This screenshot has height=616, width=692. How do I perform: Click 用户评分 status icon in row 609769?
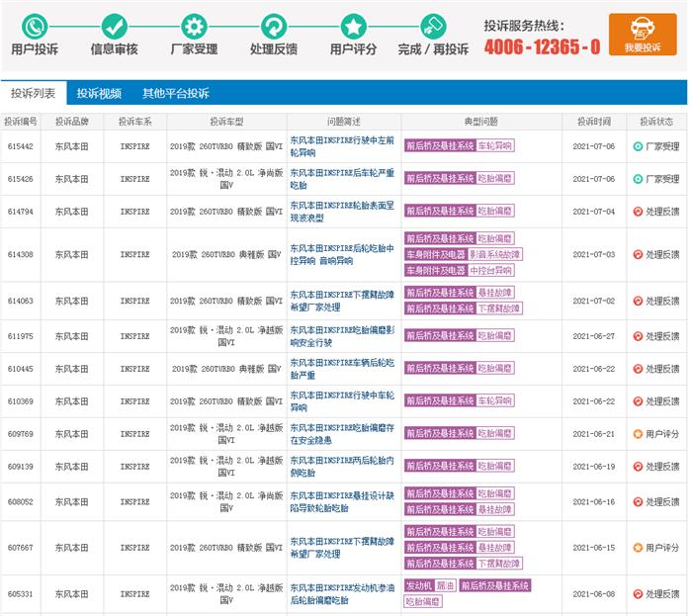coord(638,434)
